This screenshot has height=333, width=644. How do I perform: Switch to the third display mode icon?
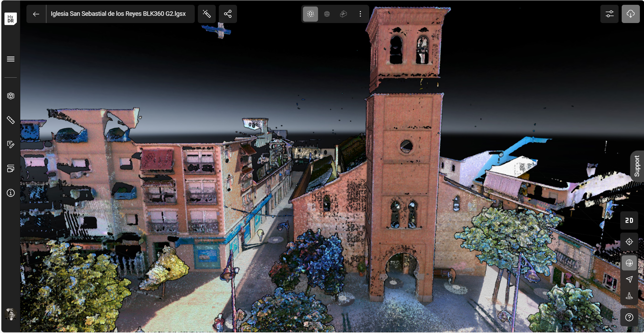click(x=343, y=14)
